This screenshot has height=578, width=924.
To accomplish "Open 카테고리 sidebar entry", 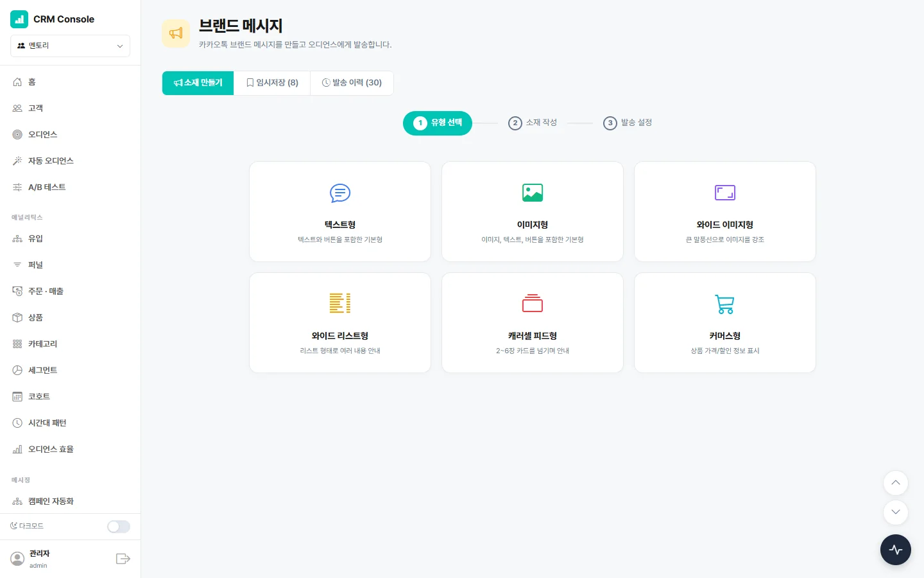I will click(x=71, y=344).
